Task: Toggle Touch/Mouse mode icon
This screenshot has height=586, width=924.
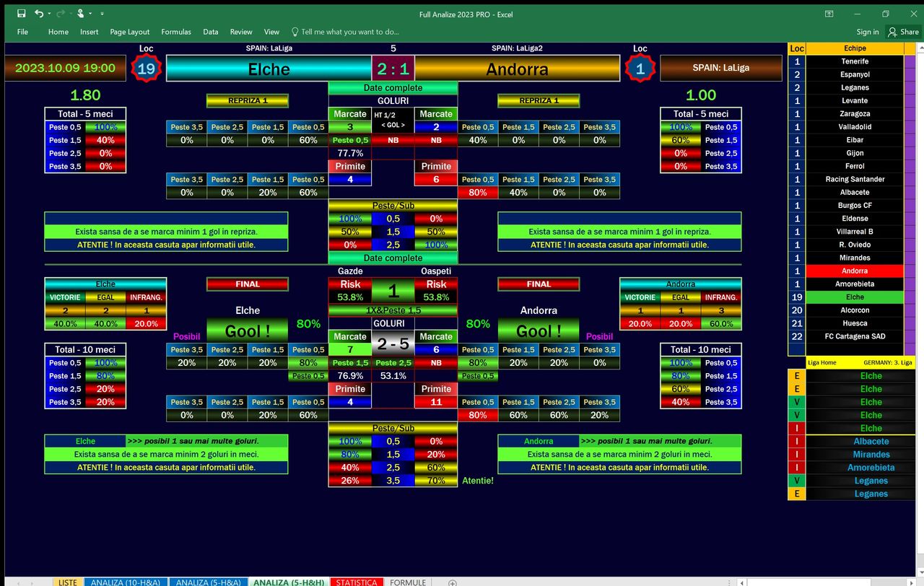Action: coord(80,14)
